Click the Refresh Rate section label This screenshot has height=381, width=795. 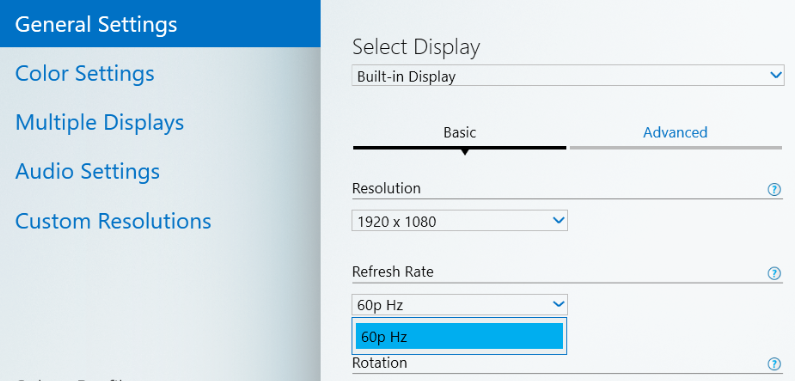(x=393, y=272)
